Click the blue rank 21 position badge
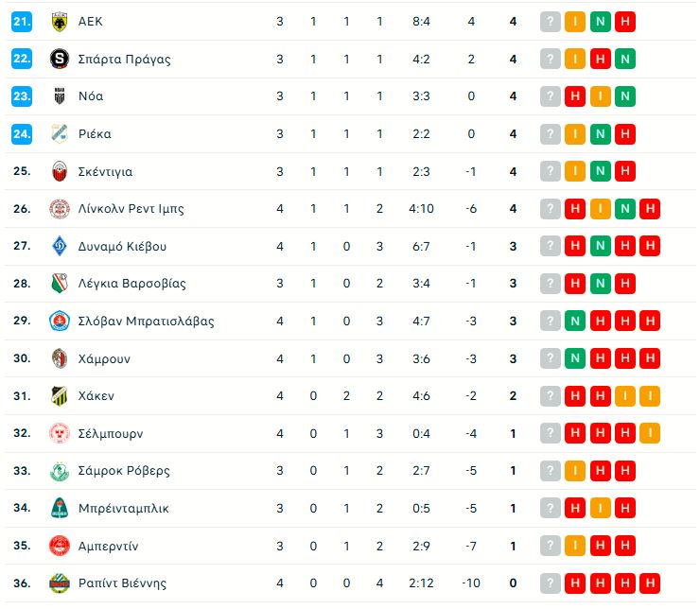The image size is (700, 609). click(22, 22)
